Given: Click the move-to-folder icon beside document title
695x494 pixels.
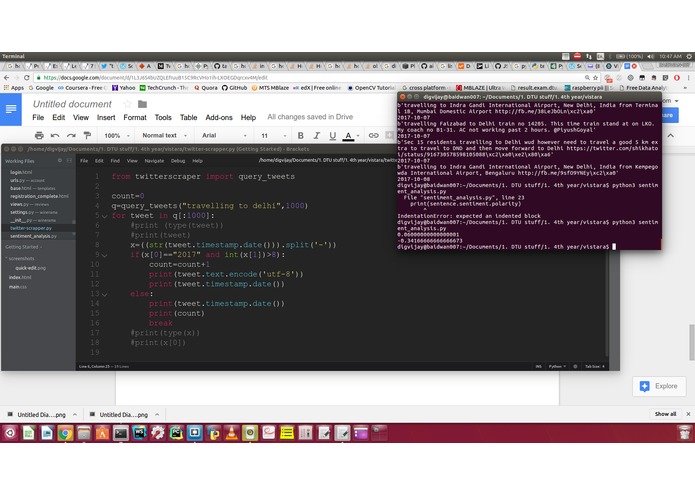Looking at the screenshot, I should click(142, 104).
